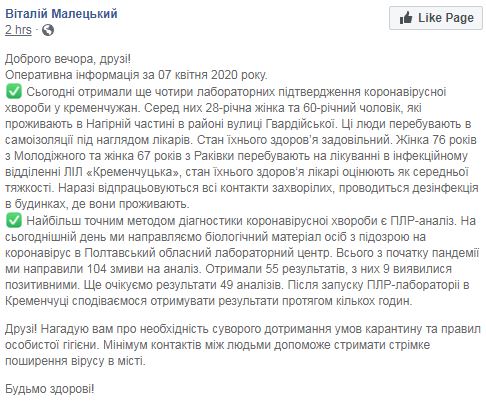Click the green checkmark before Сьогодні
This screenshot has width=486, height=404.
click(x=14, y=92)
